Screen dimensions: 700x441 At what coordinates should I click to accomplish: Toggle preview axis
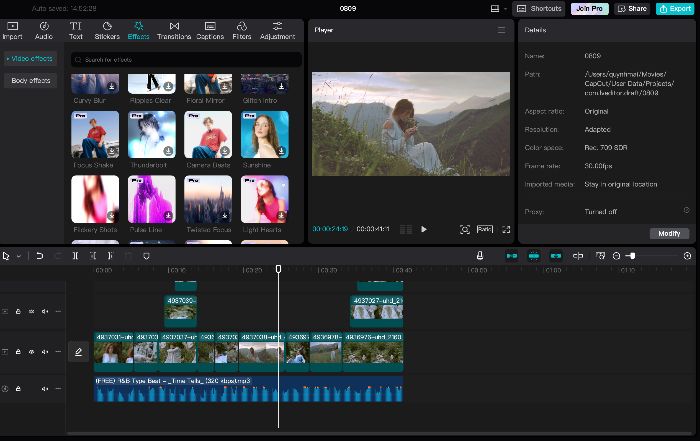pos(578,256)
